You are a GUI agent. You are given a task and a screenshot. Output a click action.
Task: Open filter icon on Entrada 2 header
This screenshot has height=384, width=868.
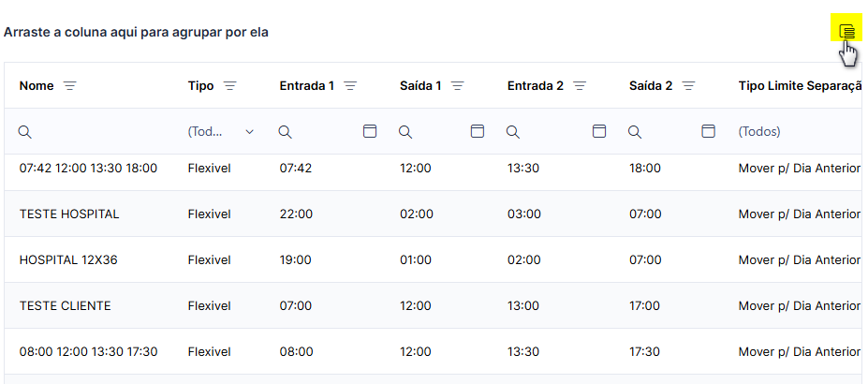(580, 86)
